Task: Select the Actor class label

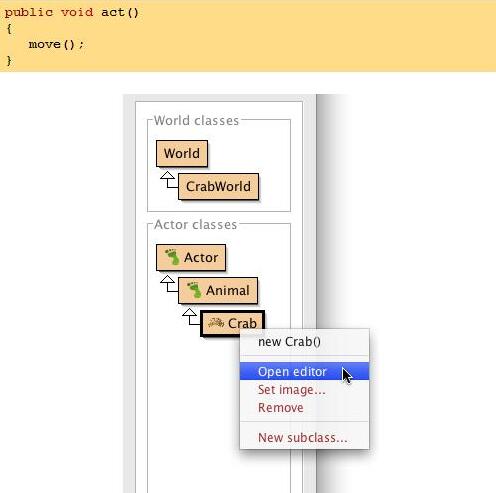Action: click(201, 257)
